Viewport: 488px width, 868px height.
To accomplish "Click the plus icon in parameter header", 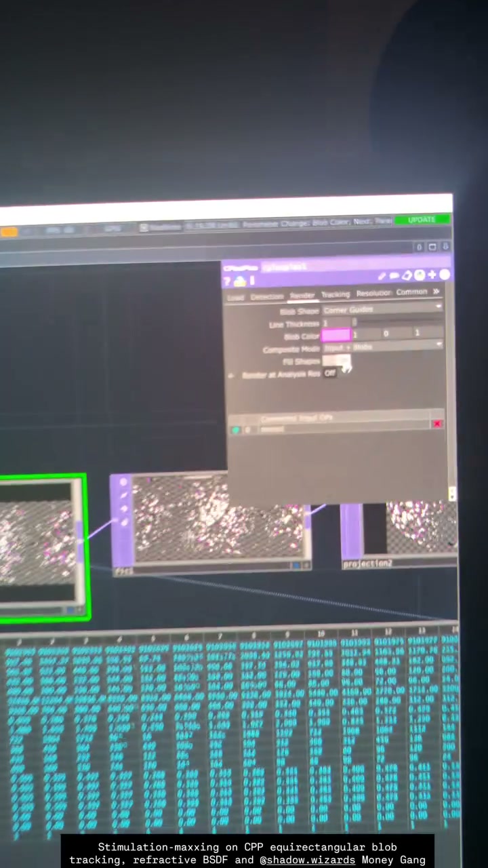I will point(432,275).
